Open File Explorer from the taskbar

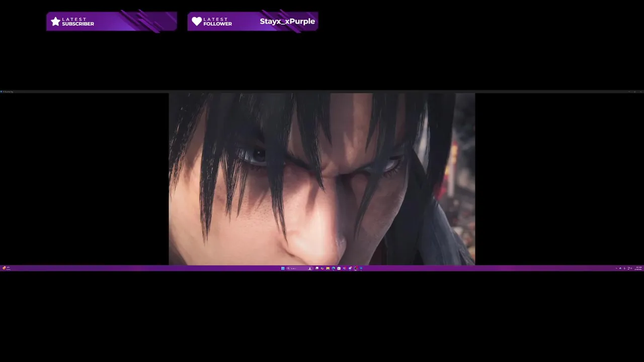coord(328,268)
